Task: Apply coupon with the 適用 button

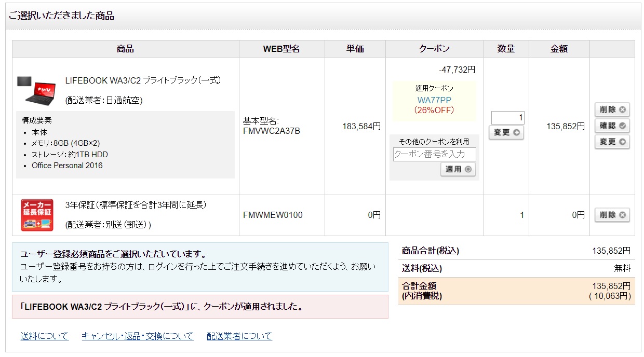Action: click(458, 169)
